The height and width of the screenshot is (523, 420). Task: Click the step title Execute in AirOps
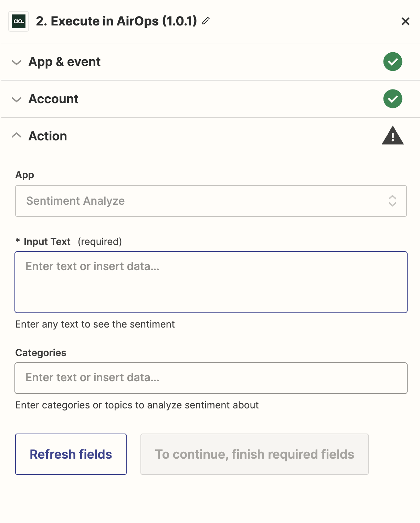click(116, 21)
